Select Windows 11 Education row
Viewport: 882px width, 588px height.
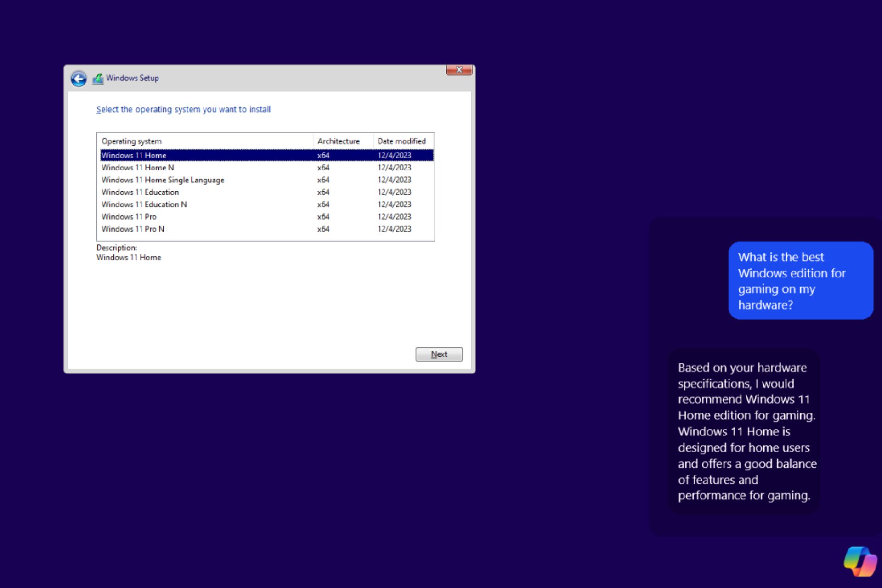point(266,192)
